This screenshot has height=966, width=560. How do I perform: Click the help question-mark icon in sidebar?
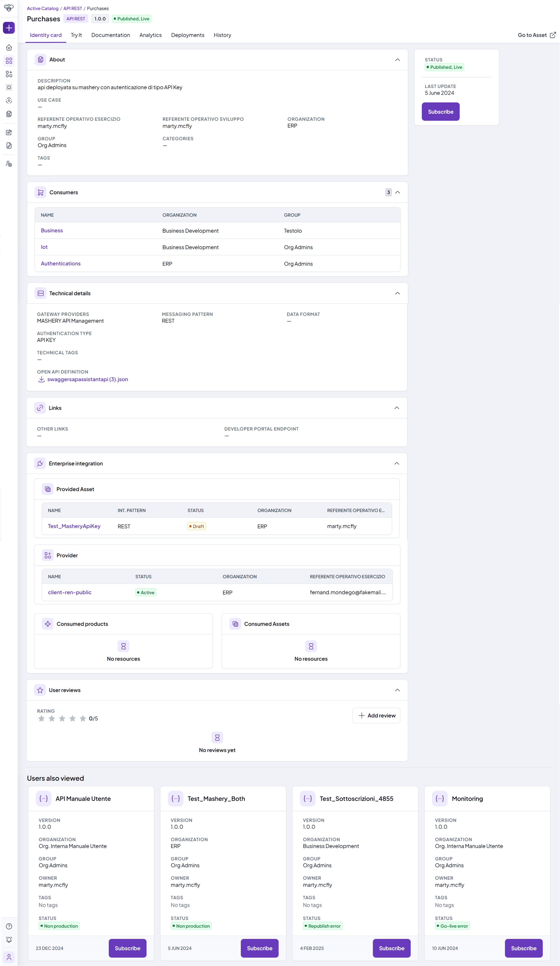[9, 926]
